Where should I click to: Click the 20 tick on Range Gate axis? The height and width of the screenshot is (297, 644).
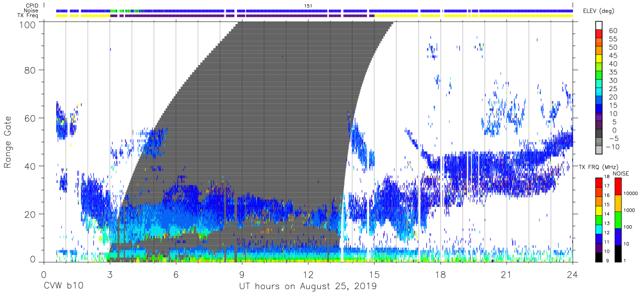(31, 214)
